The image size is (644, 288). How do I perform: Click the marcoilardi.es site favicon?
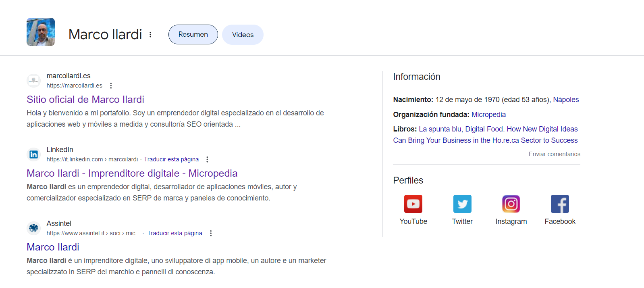34,81
